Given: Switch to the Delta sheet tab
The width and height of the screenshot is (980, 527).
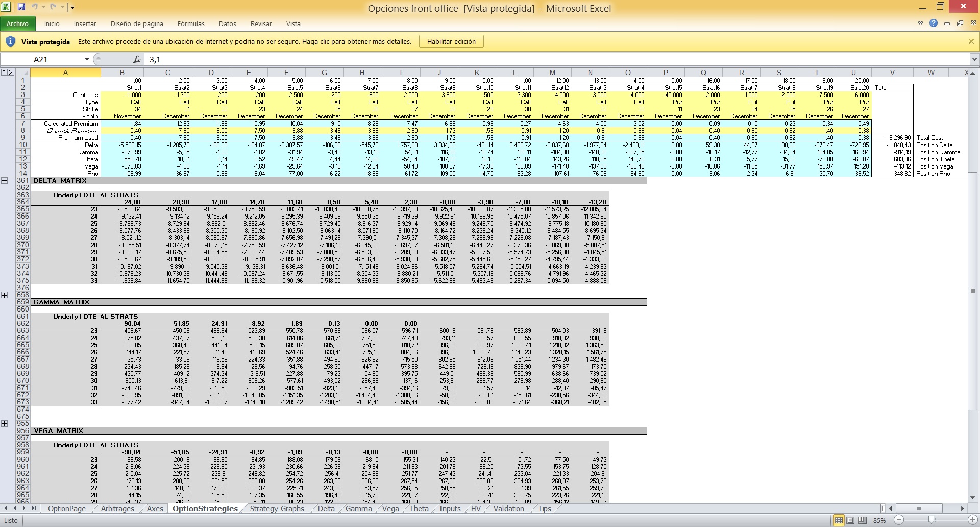Looking at the screenshot, I should (x=326, y=509).
